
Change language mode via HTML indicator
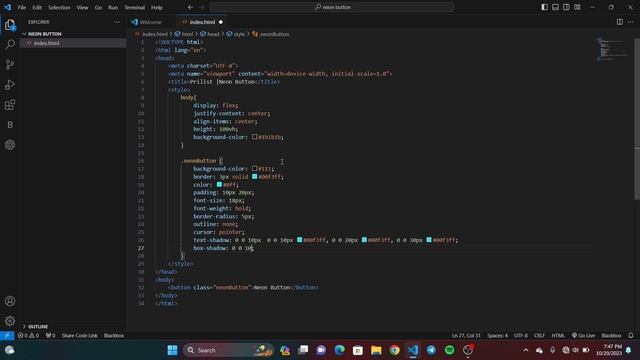coord(558,336)
